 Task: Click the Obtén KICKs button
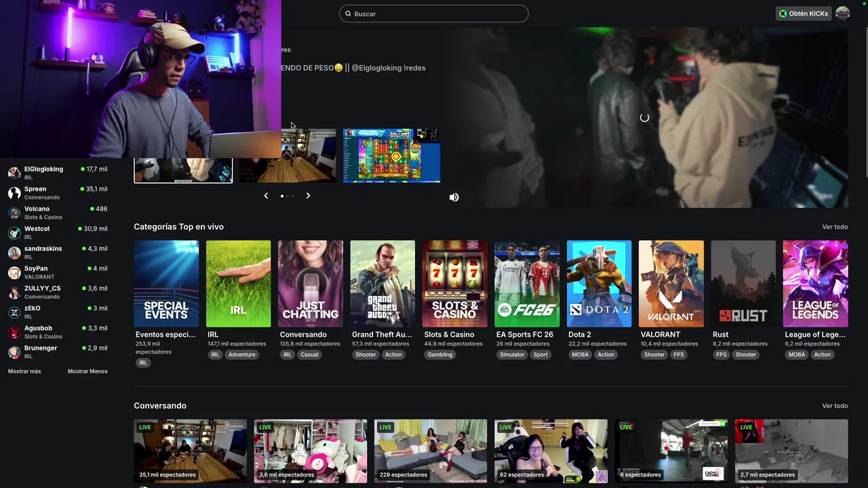(804, 14)
